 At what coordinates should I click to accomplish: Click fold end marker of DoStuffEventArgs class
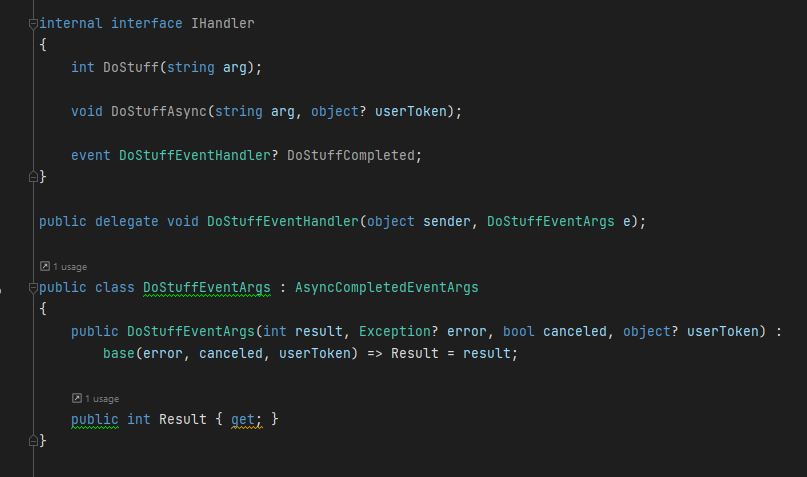pyautogui.click(x=33, y=441)
